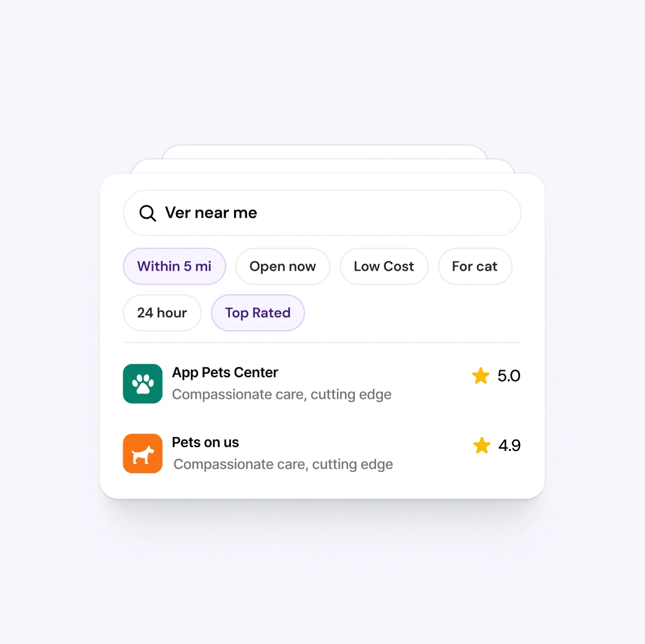Focus the Ver near me search field
This screenshot has width=645, height=644.
(322, 213)
